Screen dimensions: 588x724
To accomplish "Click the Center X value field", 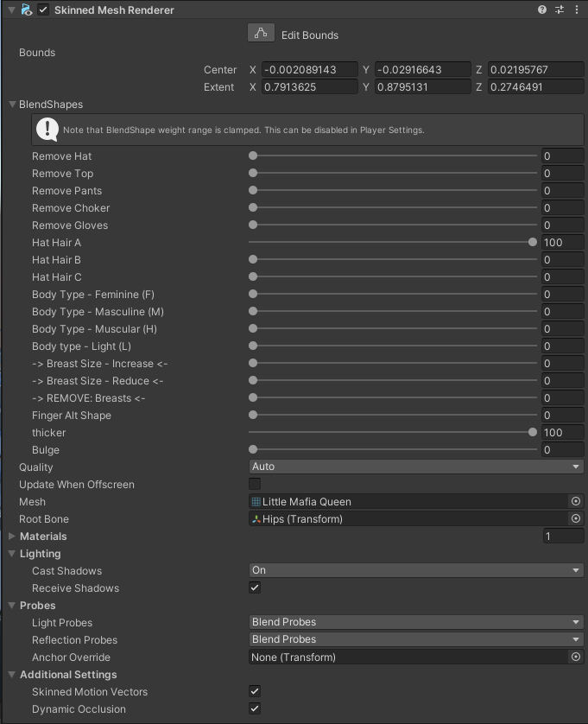I will pos(309,70).
